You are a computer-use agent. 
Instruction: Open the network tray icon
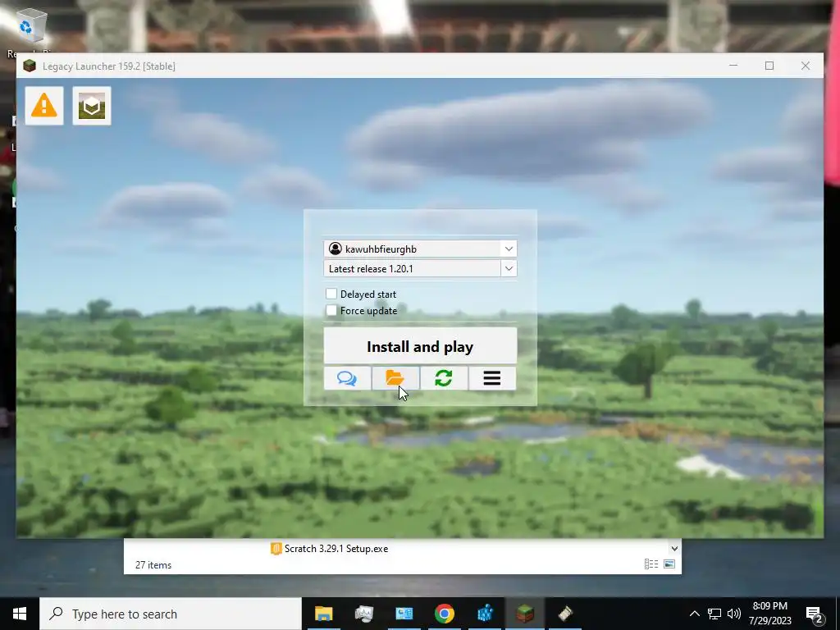point(714,614)
